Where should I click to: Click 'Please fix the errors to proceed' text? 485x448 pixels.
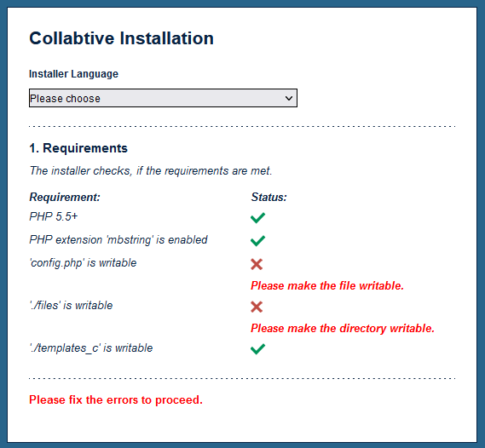tap(116, 399)
